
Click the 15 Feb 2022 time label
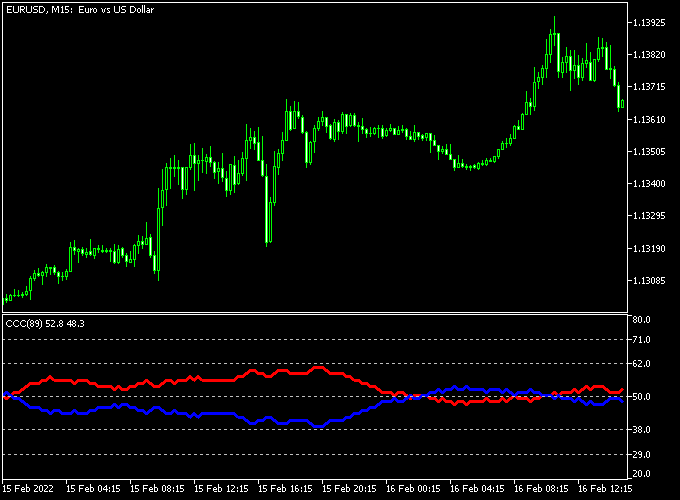[28, 489]
